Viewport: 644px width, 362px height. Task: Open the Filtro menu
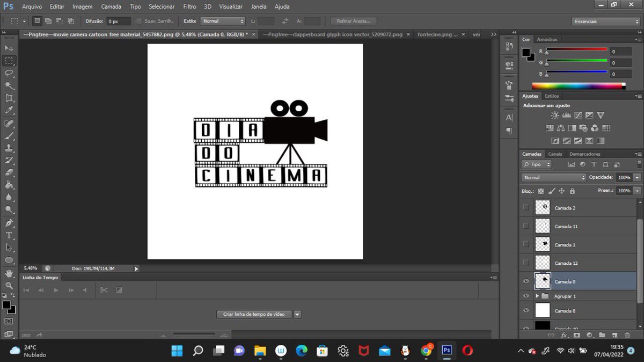pyautogui.click(x=189, y=6)
